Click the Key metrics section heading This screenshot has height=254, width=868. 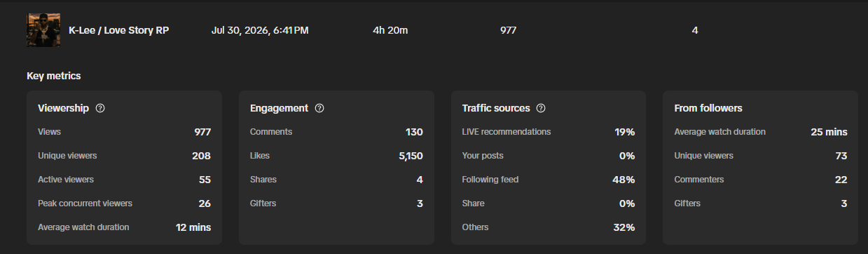click(x=54, y=76)
